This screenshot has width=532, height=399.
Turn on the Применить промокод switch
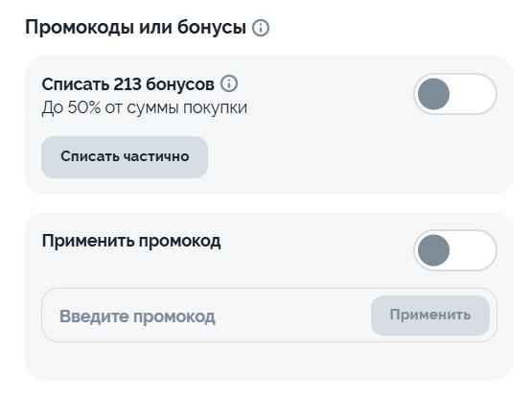coord(455,250)
